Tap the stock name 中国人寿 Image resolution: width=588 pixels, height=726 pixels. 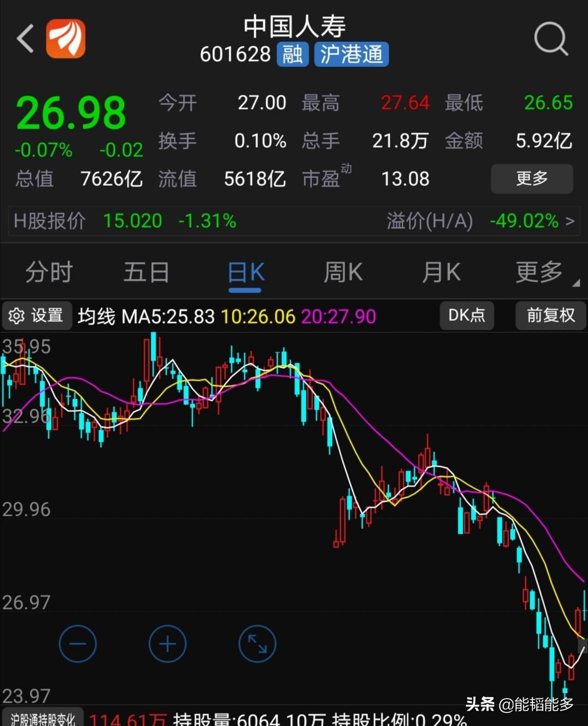294,26
